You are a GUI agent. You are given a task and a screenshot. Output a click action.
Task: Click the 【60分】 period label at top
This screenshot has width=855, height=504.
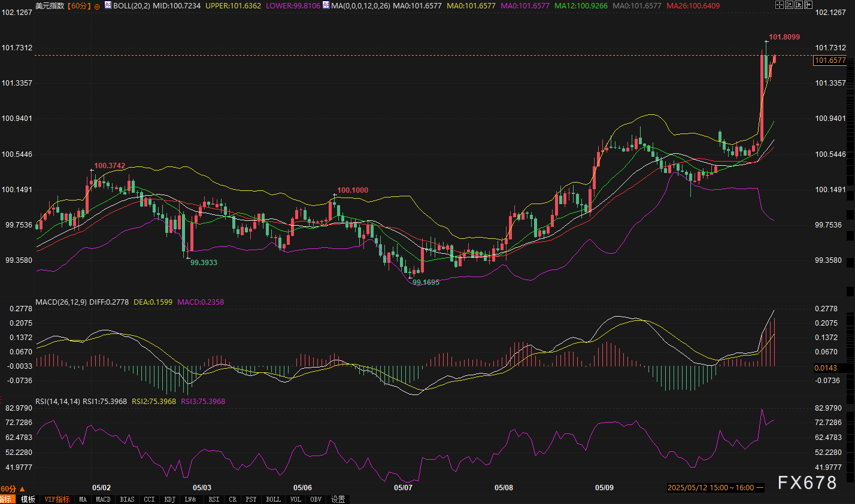point(78,6)
